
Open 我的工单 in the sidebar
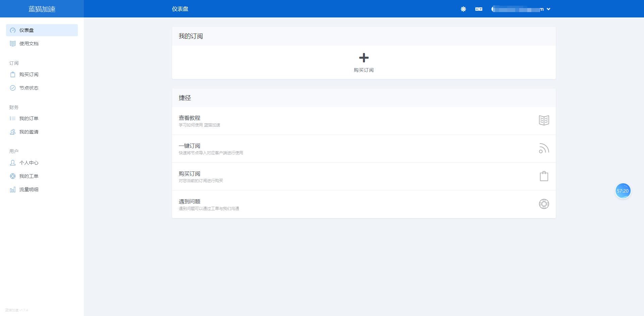(x=42, y=176)
